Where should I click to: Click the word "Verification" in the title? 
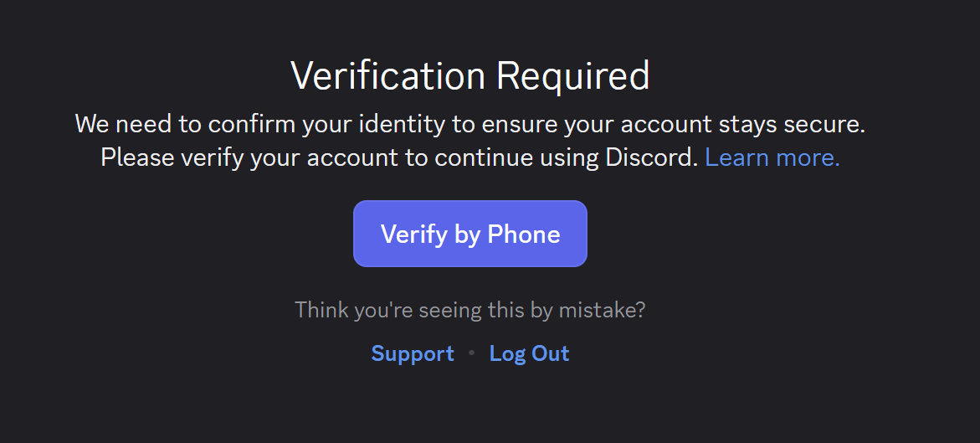(x=387, y=76)
